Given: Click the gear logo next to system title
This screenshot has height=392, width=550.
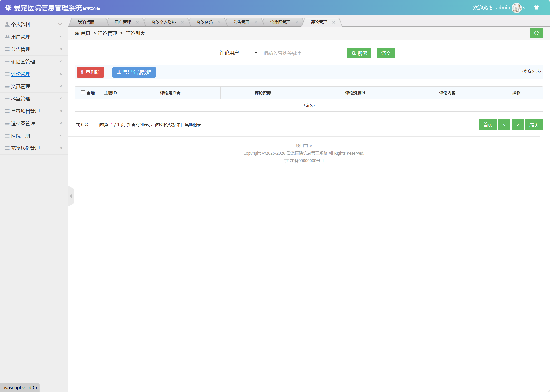Looking at the screenshot, I should (8, 8).
